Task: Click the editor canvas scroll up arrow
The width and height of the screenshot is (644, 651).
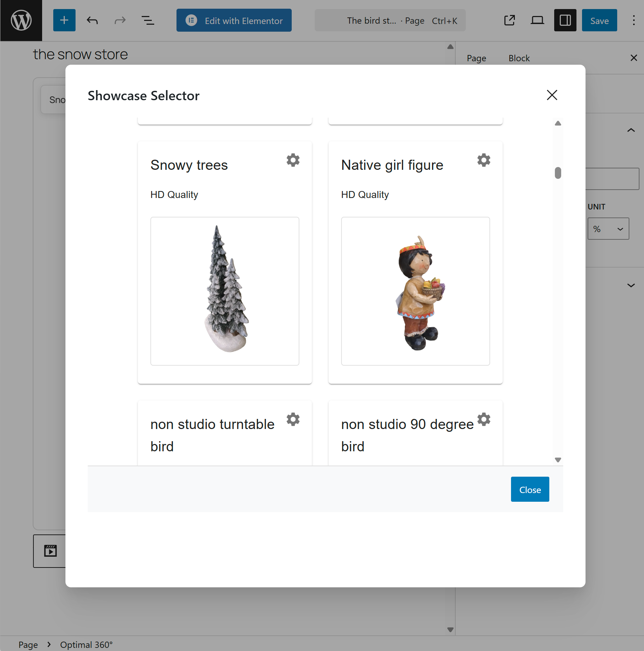Action: tap(450, 47)
